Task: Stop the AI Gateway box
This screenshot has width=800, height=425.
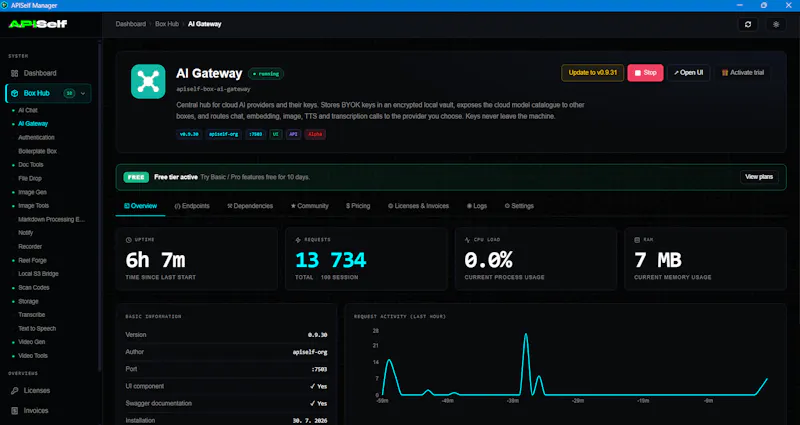Action: 645,72
